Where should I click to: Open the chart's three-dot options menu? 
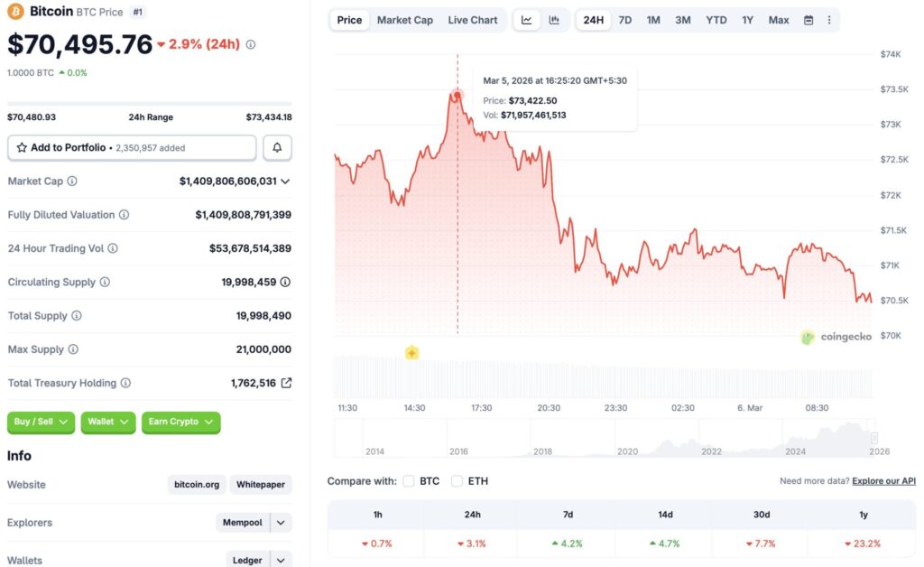(x=829, y=20)
